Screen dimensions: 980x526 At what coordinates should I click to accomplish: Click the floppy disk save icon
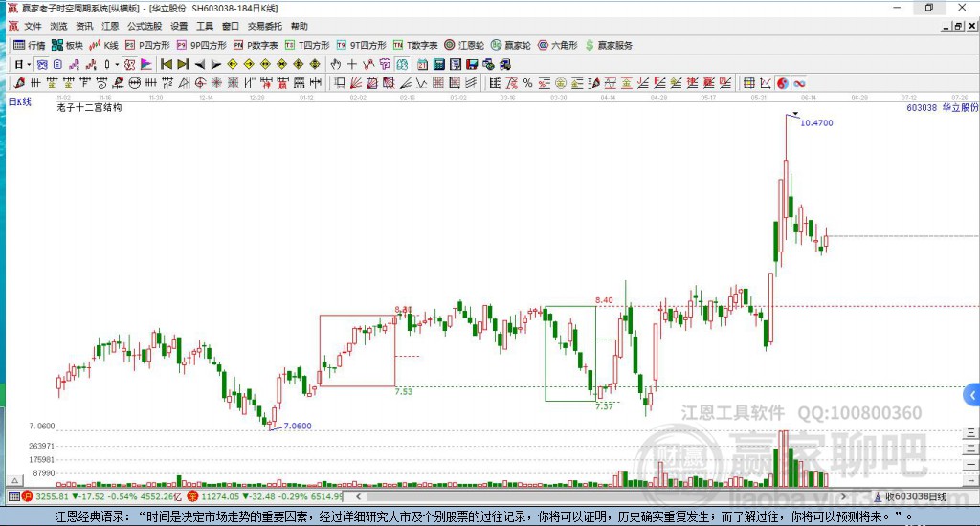(472, 64)
